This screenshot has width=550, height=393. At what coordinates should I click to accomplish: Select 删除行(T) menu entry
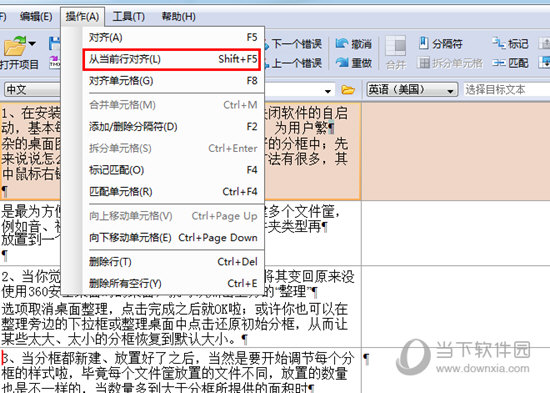173,262
